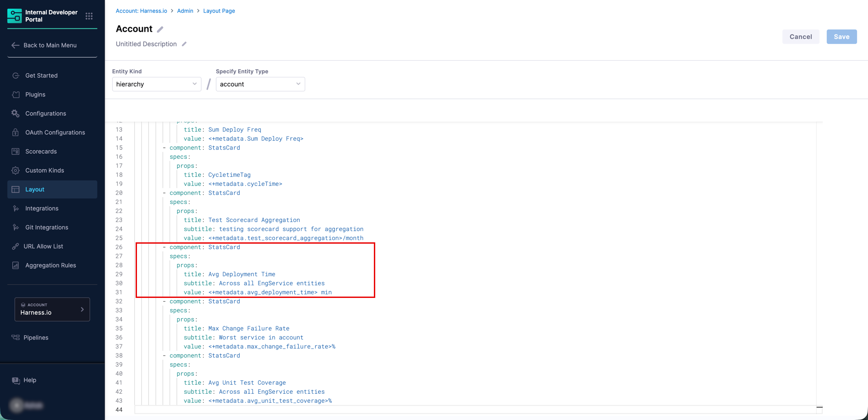Click the pencil icon beside Account title
Image resolution: width=868 pixels, height=420 pixels.
tap(160, 29)
